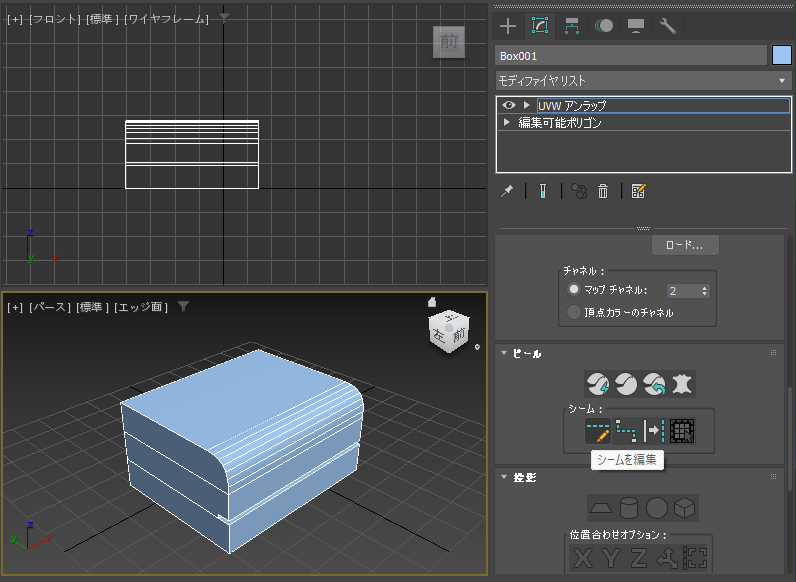Apply Box Map projection icon
Screen dimensions: 796x582
point(684,508)
